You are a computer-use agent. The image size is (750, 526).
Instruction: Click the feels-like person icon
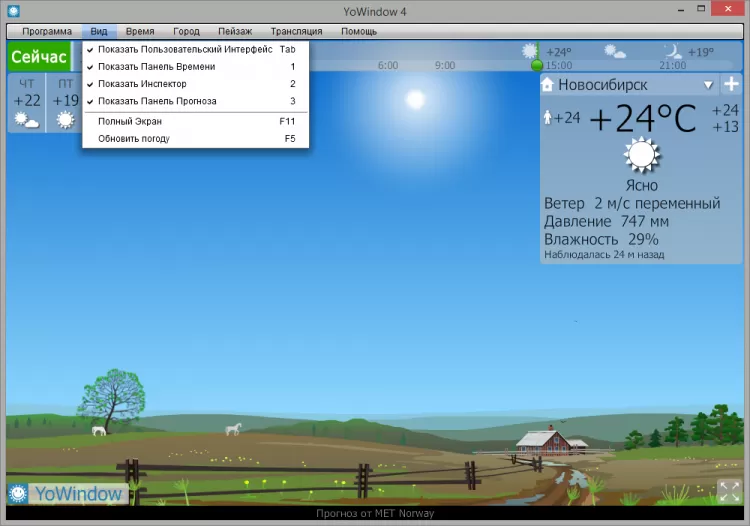click(548, 117)
